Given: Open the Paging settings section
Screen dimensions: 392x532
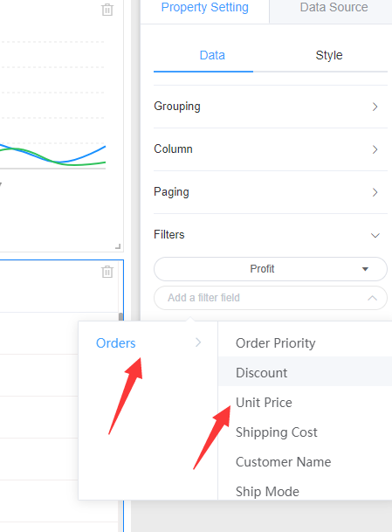Looking at the screenshot, I should click(x=271, y=192).
